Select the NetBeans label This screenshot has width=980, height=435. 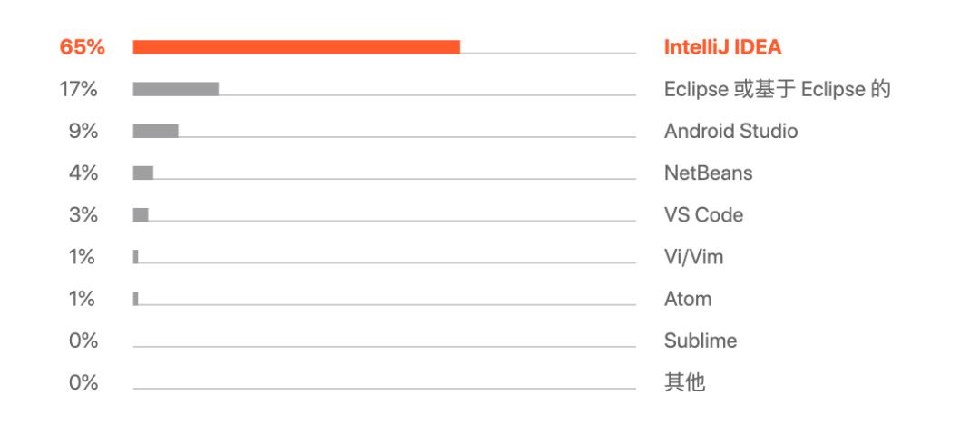click(708, 173)
